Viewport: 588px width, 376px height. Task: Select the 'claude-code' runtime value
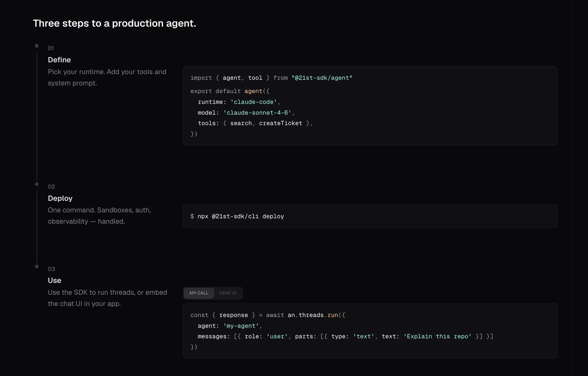pos(254,102)
